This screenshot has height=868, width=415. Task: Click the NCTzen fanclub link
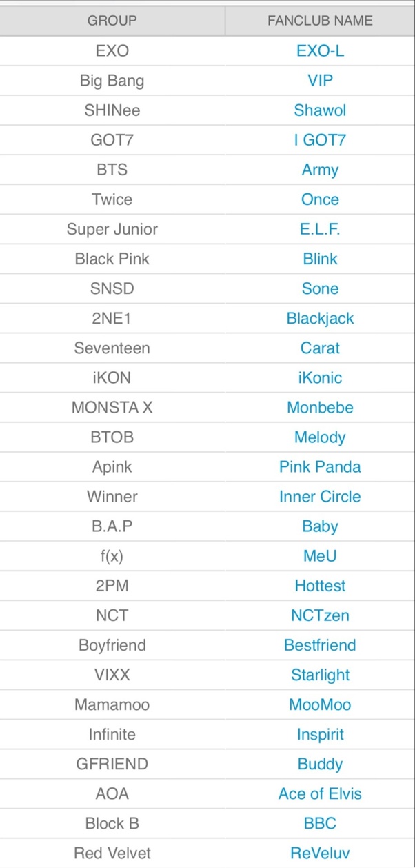[x=320, y=615]
